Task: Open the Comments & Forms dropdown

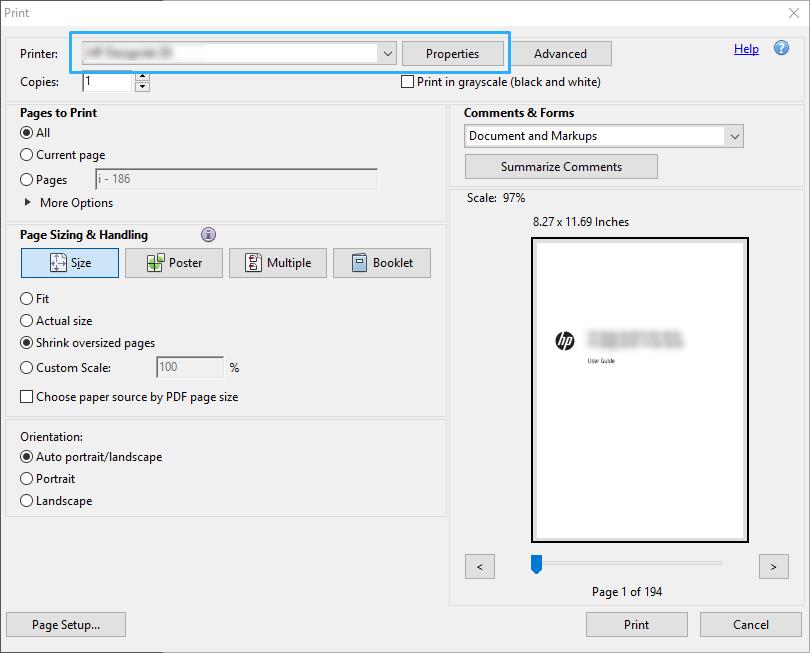Action: click(604, 136)
